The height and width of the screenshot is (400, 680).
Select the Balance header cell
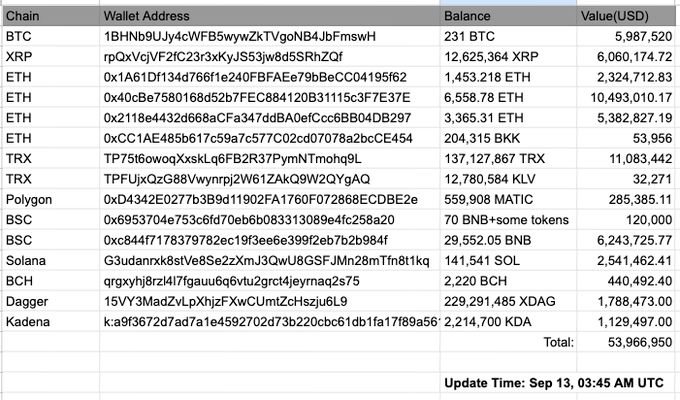pyautogui.click(x=508, y=16)
